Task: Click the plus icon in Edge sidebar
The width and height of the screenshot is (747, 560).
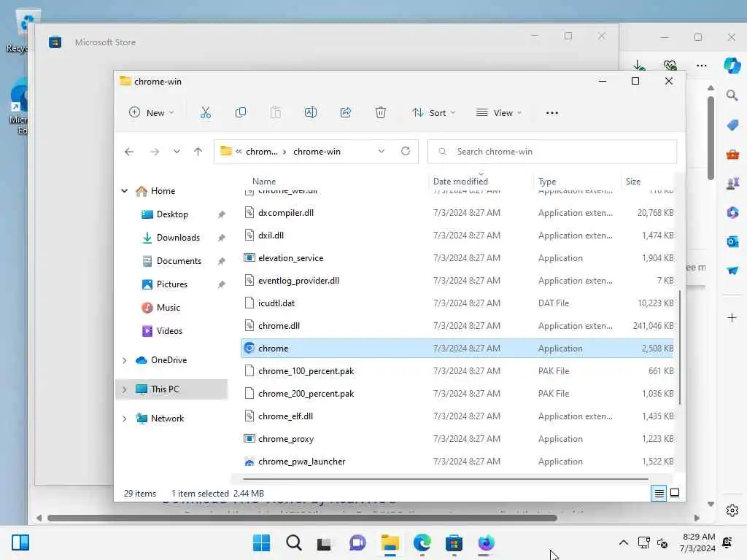Action: [732, 318]
